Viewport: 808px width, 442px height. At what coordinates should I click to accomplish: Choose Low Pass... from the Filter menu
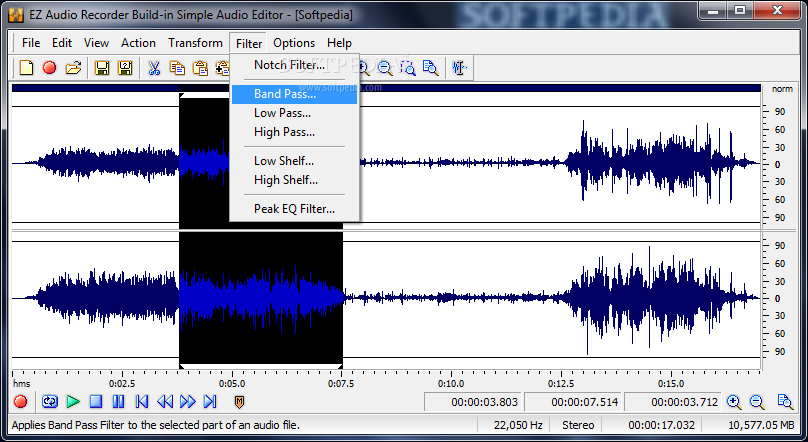(x=294, y=113)
